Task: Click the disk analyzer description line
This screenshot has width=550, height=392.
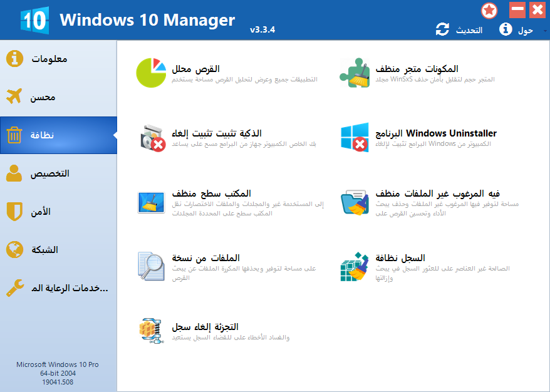Action: tap(244, 80)
